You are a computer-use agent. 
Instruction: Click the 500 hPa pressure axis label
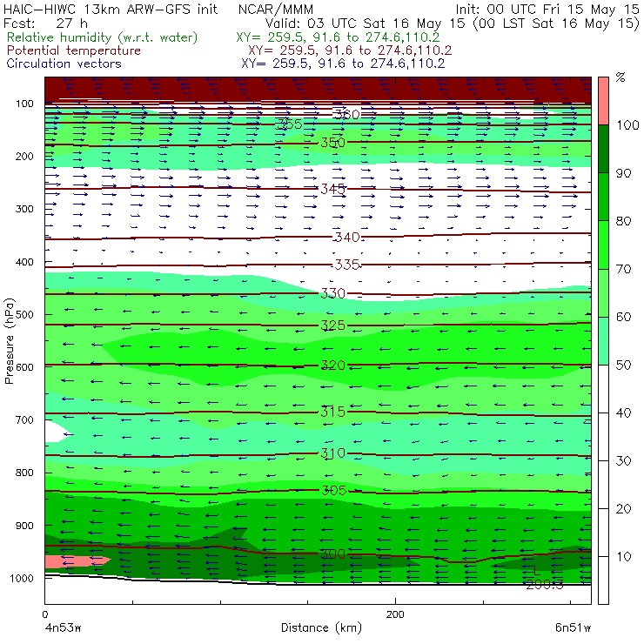pyautogui.click(x=24, y=314)
